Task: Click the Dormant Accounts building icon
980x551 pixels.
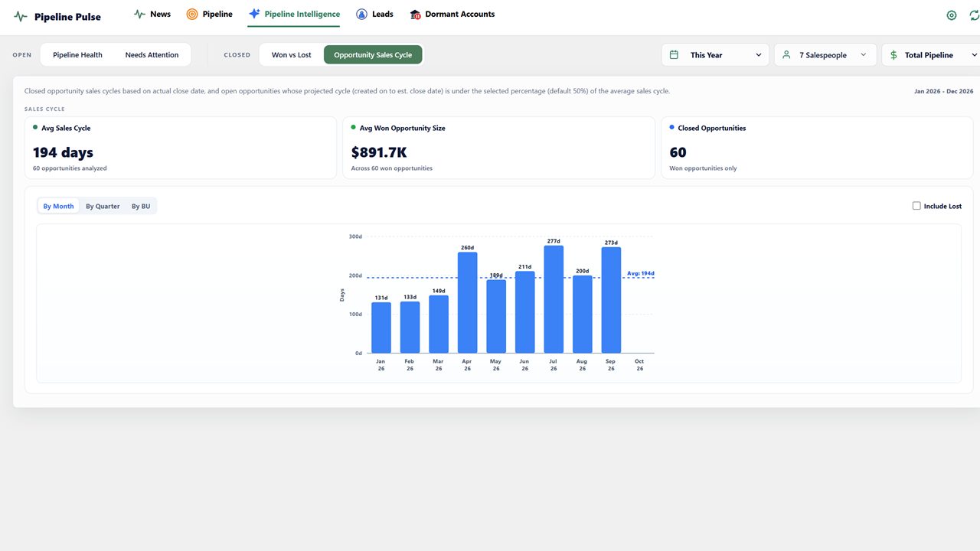Action: pos(416,14)
